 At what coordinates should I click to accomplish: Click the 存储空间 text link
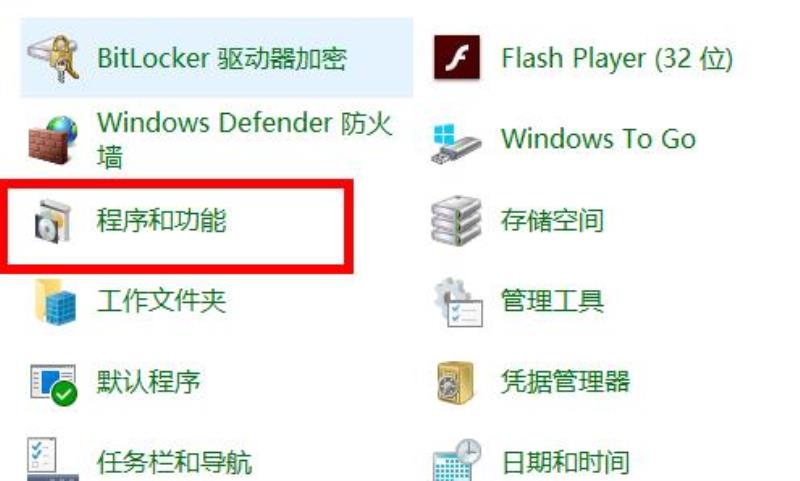(553, 220)
